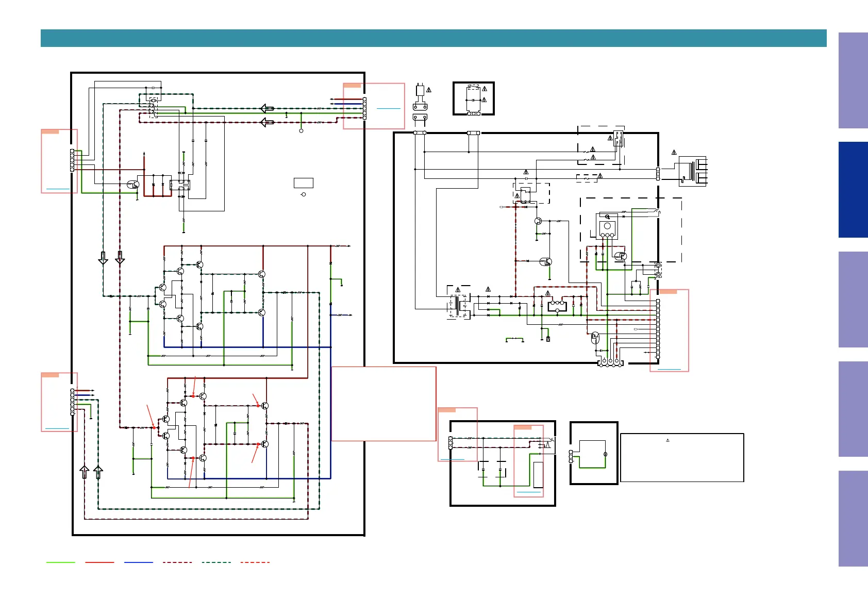Click the solid red legend line

pyautogui.click(x=99, y=562)
